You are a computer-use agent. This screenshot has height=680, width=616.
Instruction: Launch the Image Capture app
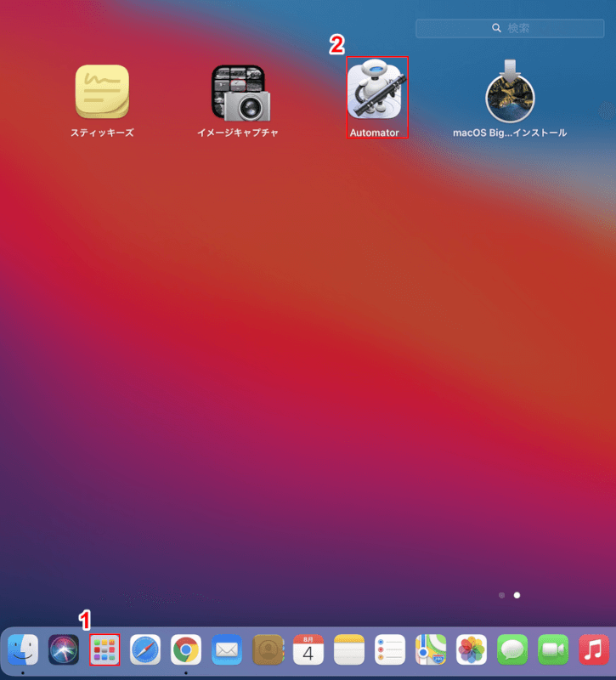click(240, 93)
